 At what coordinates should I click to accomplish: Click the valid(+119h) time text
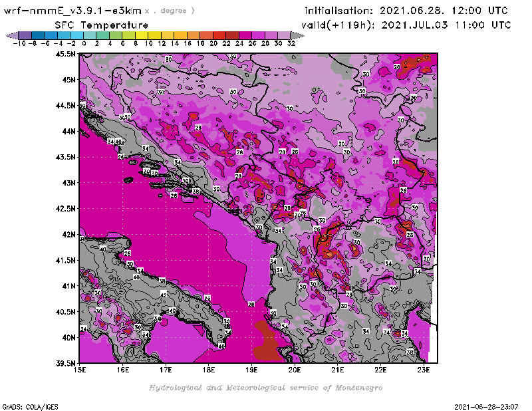point(406,25)
